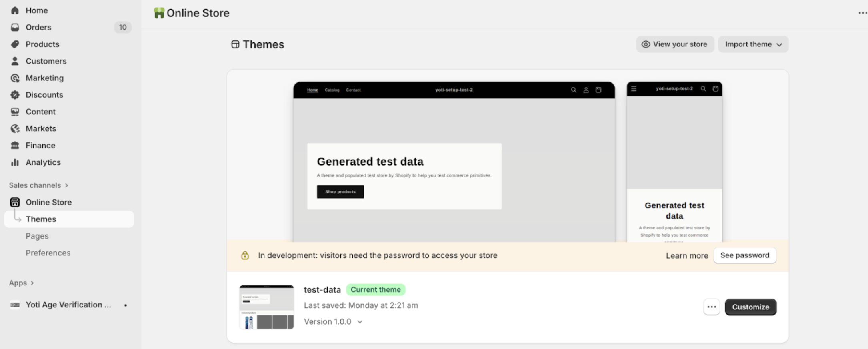Select the Customers person icon
The height and width of the screenshot is (349, 868).
coord(15,61)
